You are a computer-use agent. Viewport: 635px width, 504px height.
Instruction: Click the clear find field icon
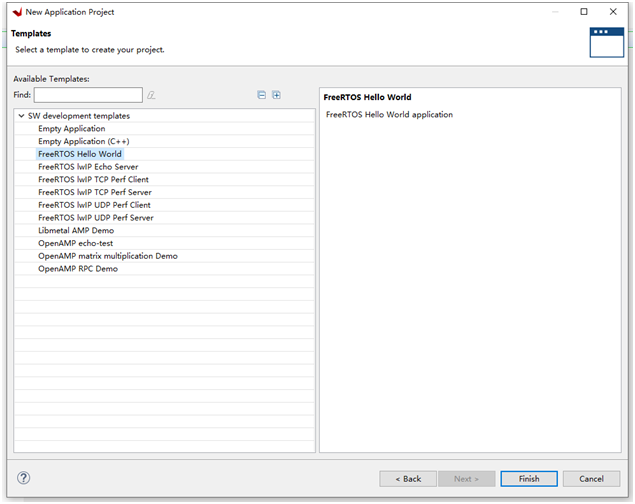point(151,95)
